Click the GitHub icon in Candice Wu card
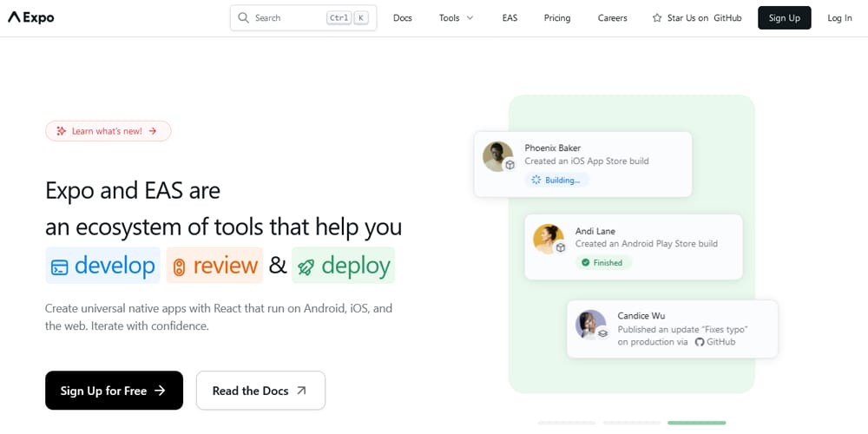This screenshot has height=434, width=868. (x=700, y=342)
